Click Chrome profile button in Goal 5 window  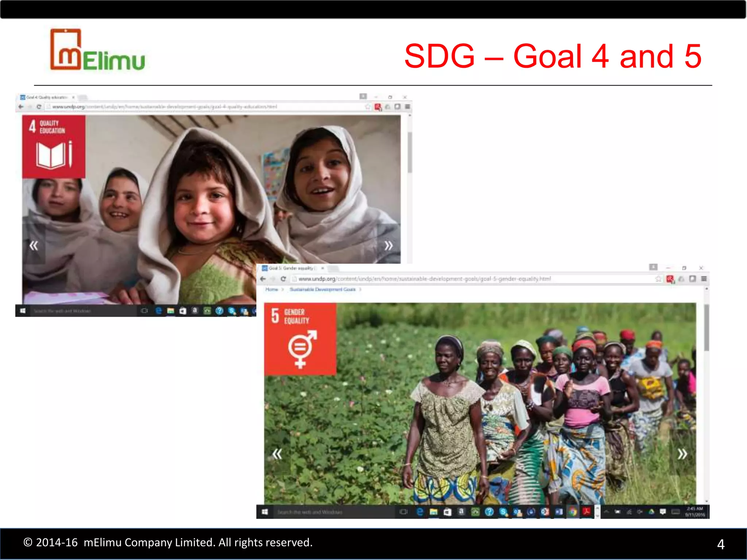click(x=653, y=267)
